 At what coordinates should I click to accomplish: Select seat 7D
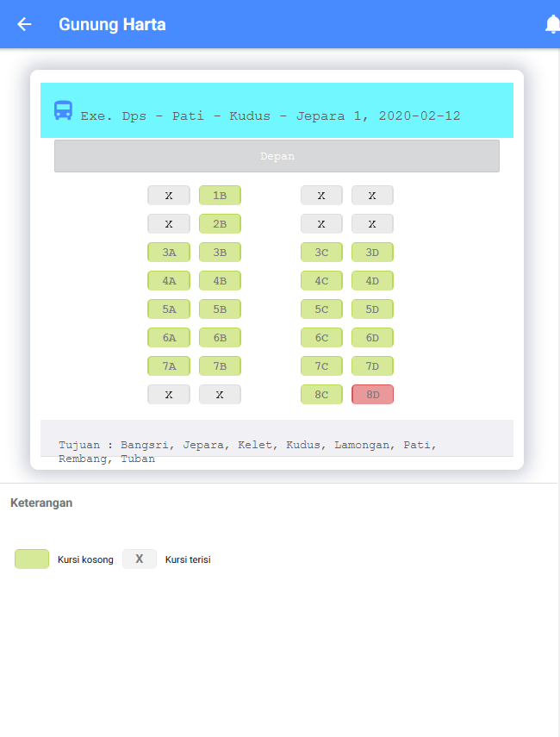pyautogui.click(x=372, y=365)
